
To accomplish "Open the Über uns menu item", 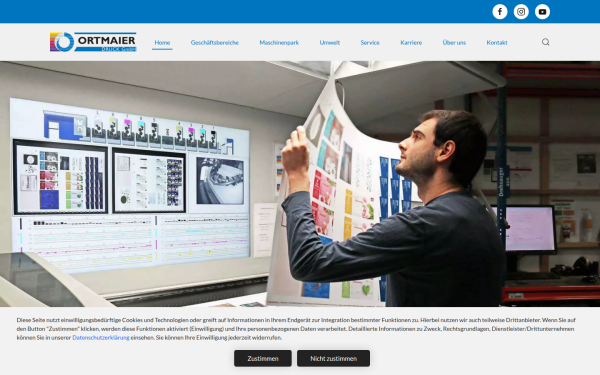I will 454,42.
